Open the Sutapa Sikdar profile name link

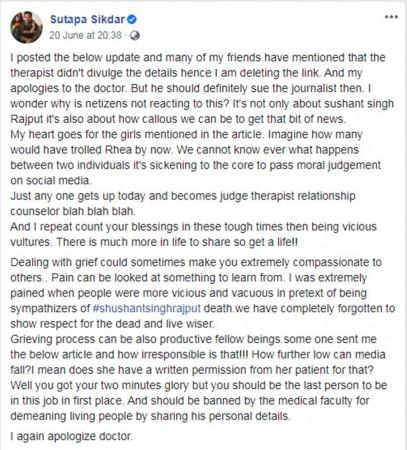coord(87,20)
